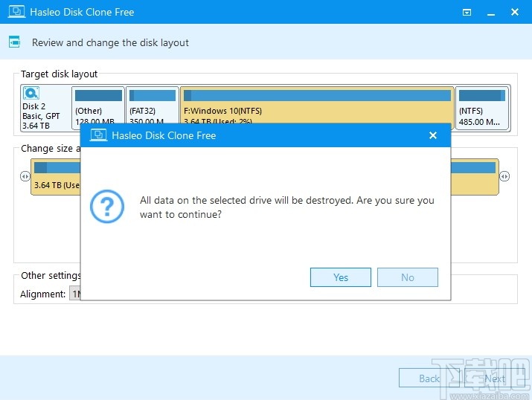Click the Disk 2 drive icon
The width and height of the screenshot is (532, 400).
31,93
